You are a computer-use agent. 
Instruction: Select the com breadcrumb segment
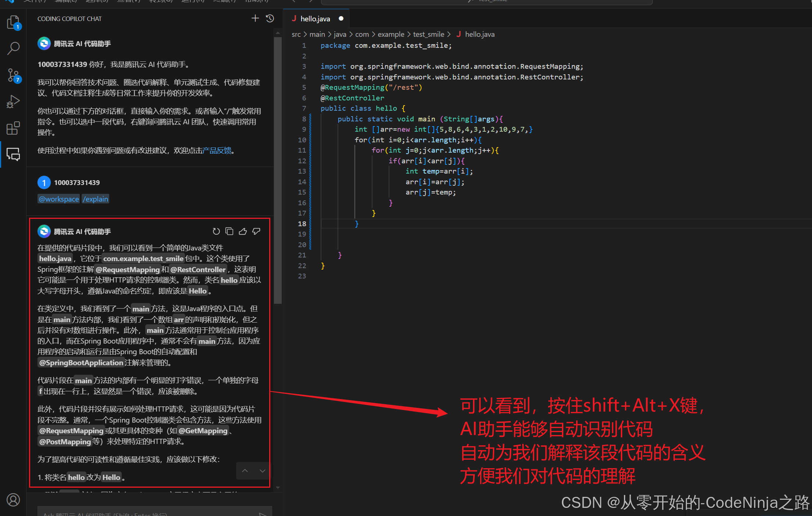coord(362,34)
